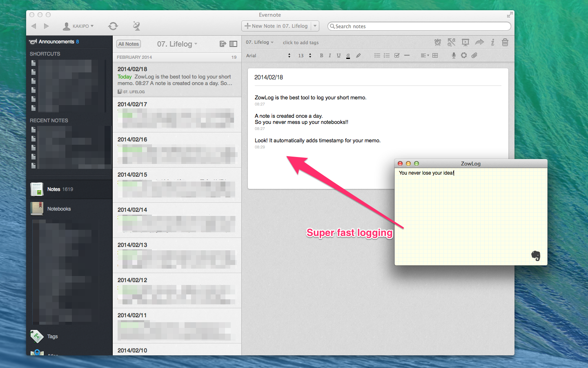Insert a table
This screenshot has width=588, height=368.
[x=435, y=56]
